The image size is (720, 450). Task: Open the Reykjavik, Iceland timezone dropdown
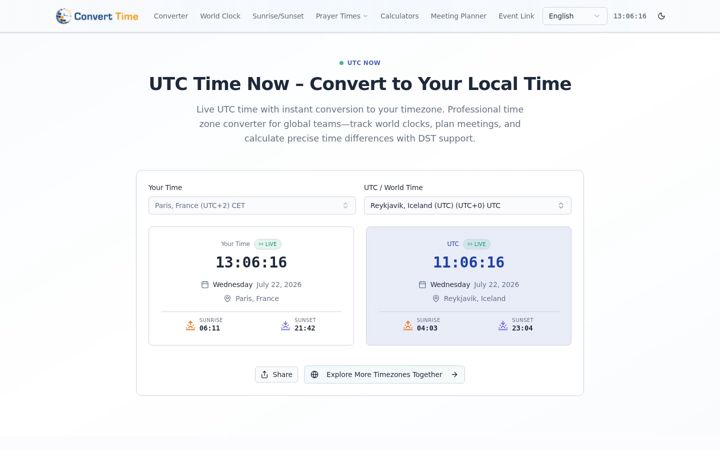click(x=467, y=205)
